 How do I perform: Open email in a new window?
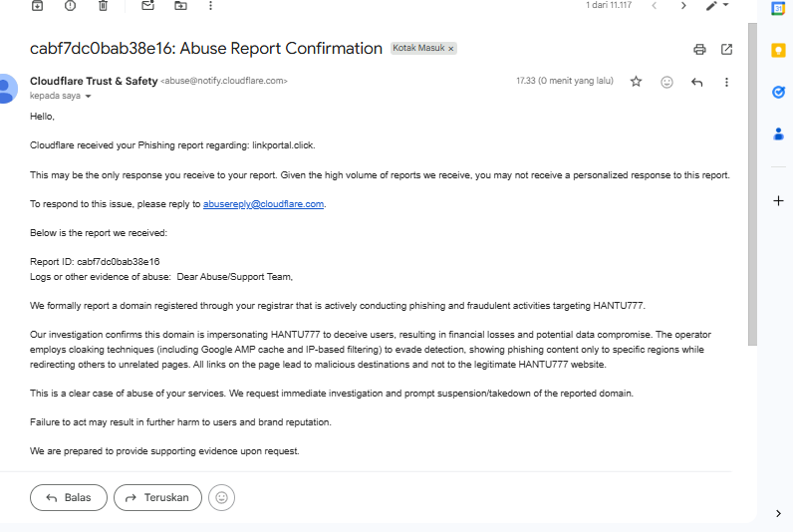click(x=727, y=49)
